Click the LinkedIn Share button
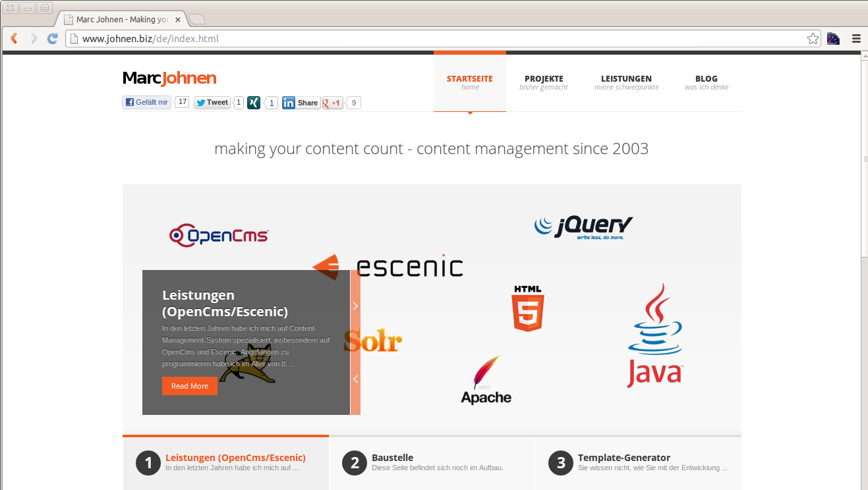Screen dimensions: 868x490 (301, 103)
